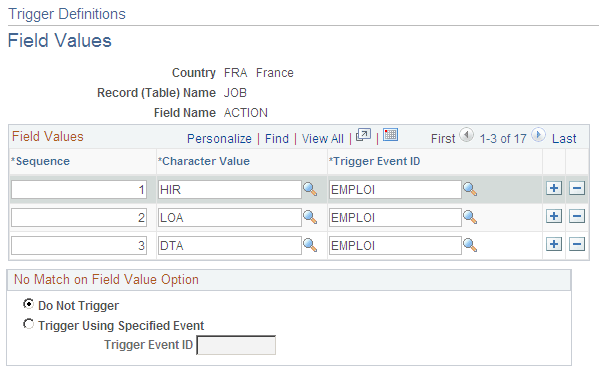Click the DTA character value field
Image resolution: width=599 pixels, height=374 pixels.
point(230,245)
